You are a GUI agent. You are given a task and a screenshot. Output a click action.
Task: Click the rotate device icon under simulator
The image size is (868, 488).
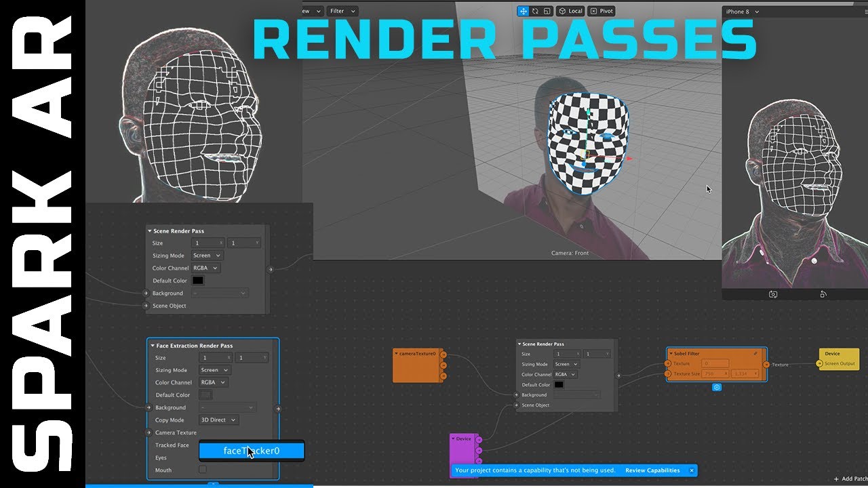[x=823, y=294]
